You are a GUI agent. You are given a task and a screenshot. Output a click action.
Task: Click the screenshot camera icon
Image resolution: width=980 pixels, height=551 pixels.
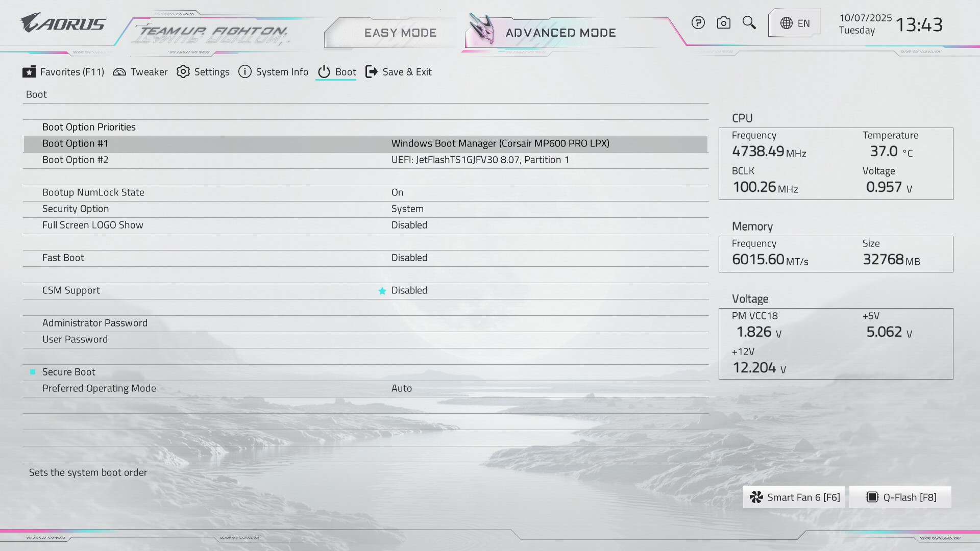(x=723, y=23)
